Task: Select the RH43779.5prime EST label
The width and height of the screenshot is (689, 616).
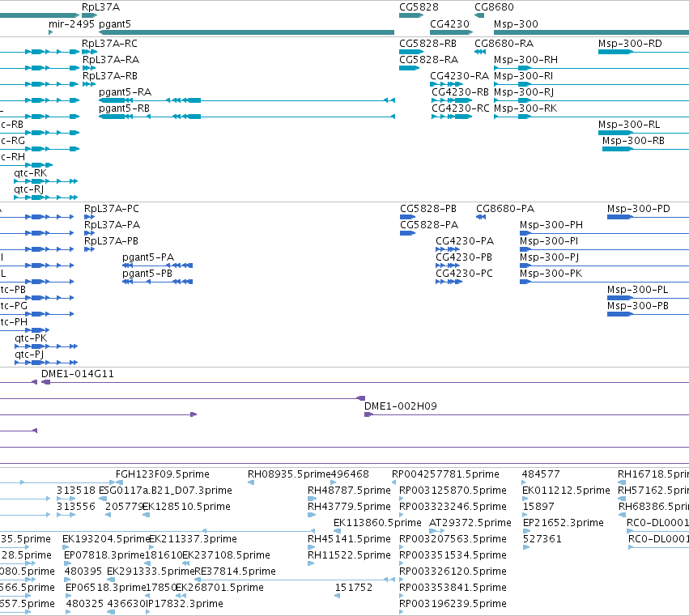Action: [349, 507]
